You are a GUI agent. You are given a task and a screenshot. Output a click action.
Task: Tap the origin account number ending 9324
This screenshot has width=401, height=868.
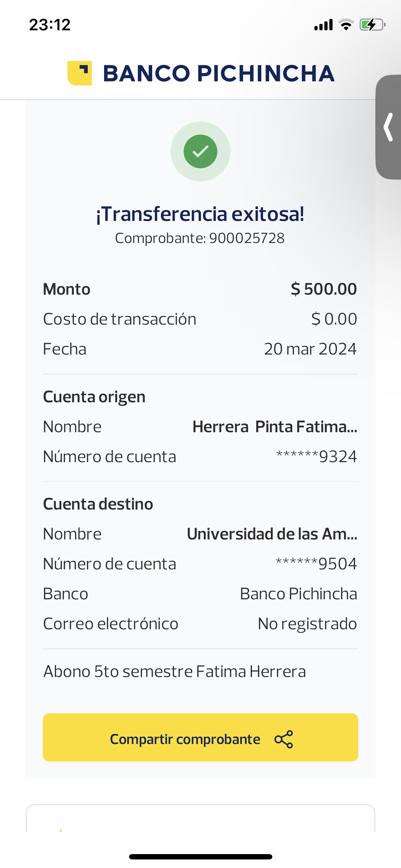click(x=317, y=457)
